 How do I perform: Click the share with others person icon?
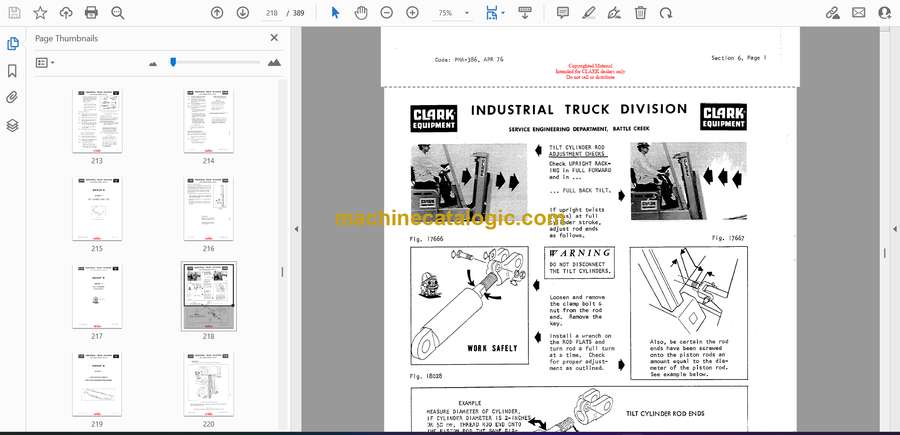pyautogui.click(x=885, y=13)
